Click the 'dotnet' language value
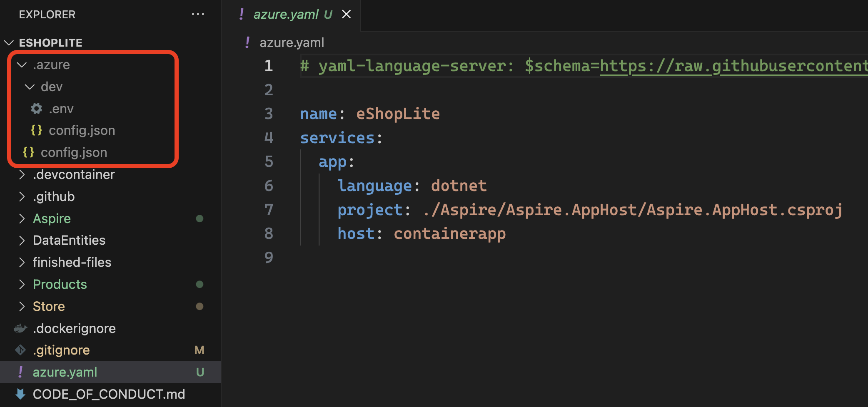This screenshot has width=868, height=407. click(x=459, y=186)
